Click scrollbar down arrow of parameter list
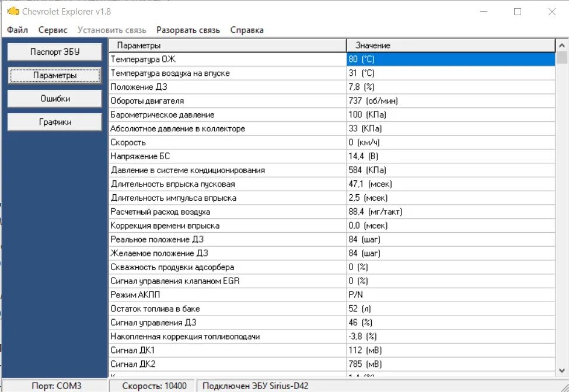The height and width of the screenshot is (392, 569). click(x=562, y=370)
